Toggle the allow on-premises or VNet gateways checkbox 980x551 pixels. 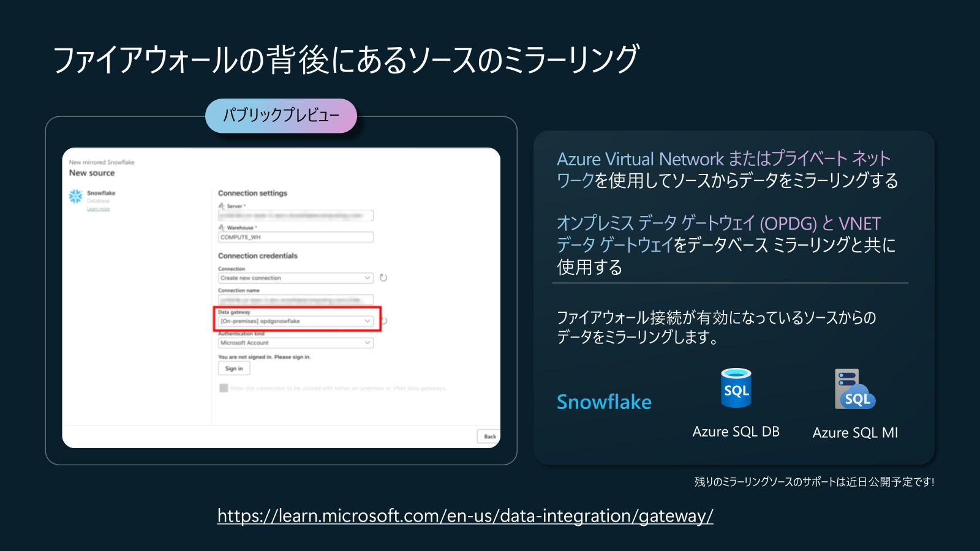coord(224,388)
